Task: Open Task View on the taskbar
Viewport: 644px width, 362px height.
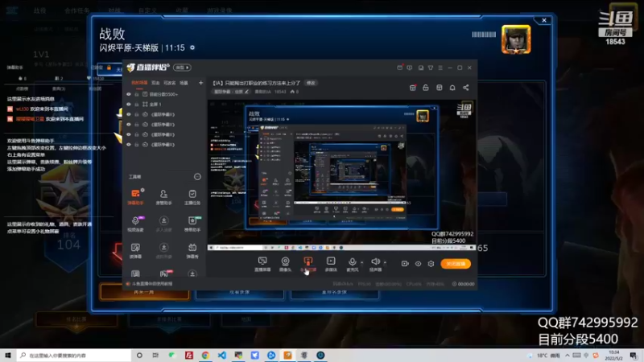Action: pos(155,355)
